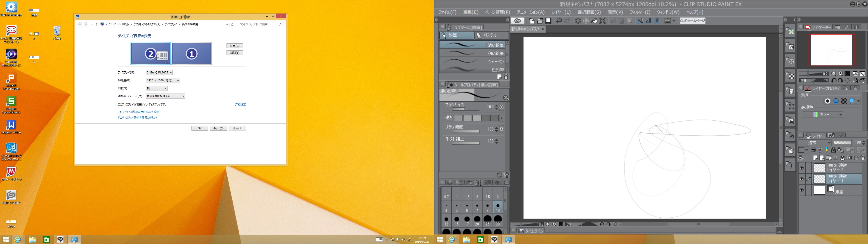Click the Lock layer padlock icon
Screen dimensions: 868x244
[x=833, y=150]
